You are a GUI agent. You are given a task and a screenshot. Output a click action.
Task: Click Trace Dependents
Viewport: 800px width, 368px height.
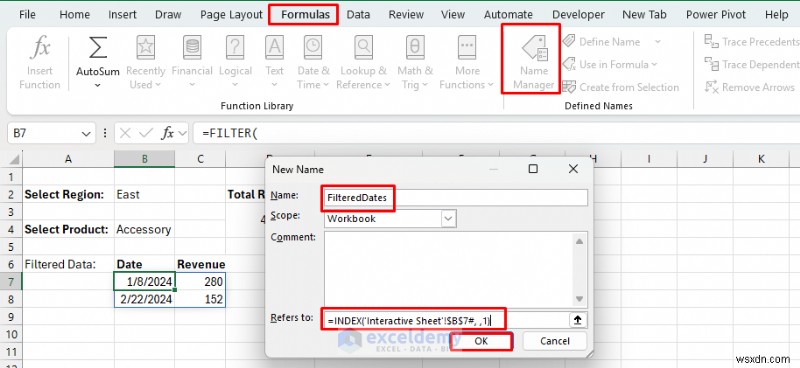click(x=751, y=64)
